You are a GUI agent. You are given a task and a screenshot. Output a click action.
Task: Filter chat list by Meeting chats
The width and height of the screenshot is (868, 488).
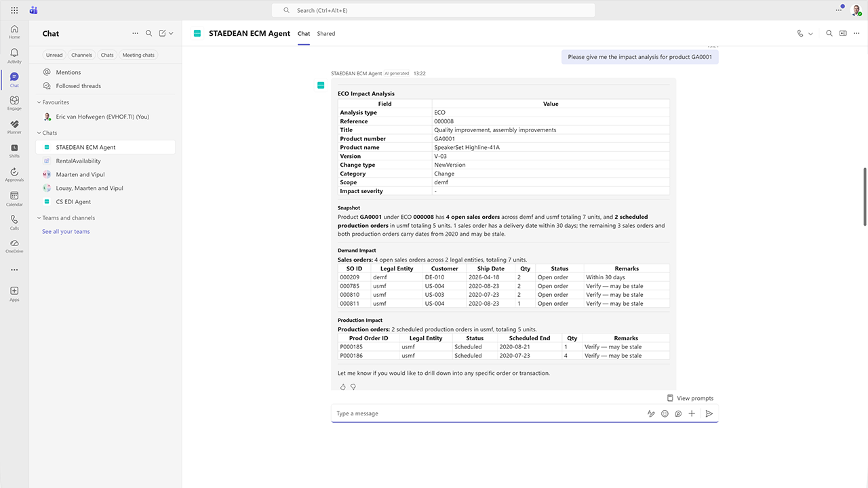(138, 55)
